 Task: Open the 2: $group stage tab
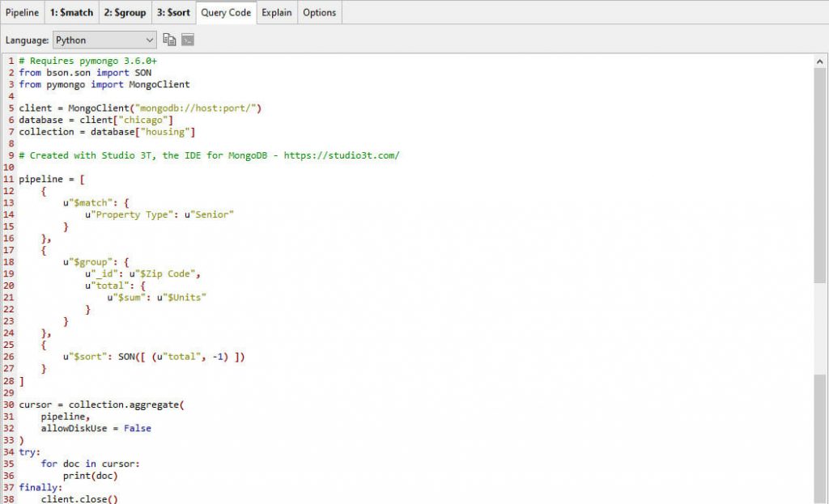tap(125, 12)
